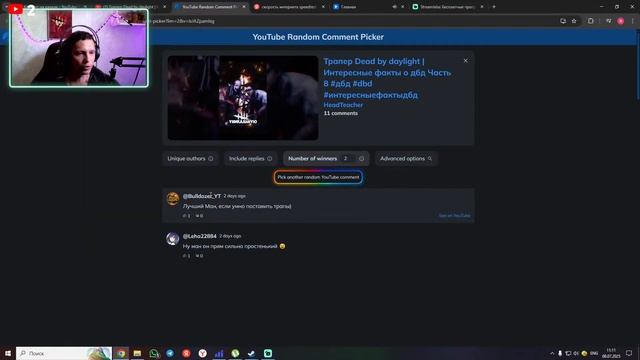This screenshot has width=640, height=360.
Task: Open Yandex Browser from the taskbar
Action: [202, 353]
